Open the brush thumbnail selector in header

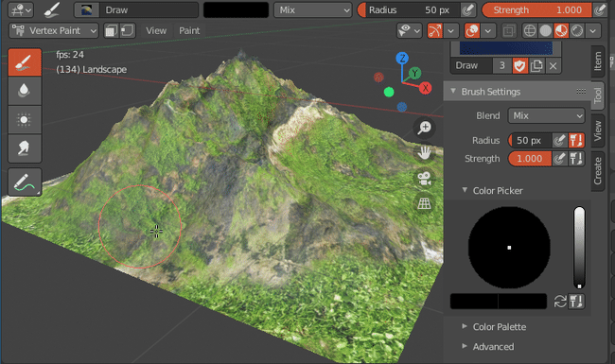click(86, 9)
